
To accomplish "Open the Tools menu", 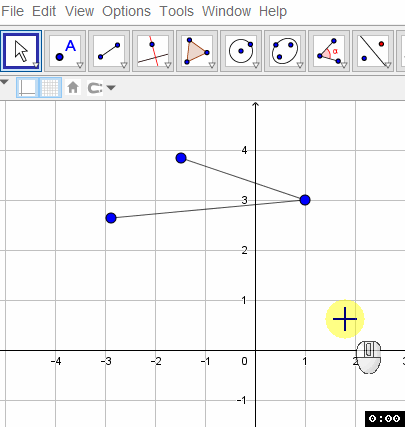I will [x=176, y=11].
